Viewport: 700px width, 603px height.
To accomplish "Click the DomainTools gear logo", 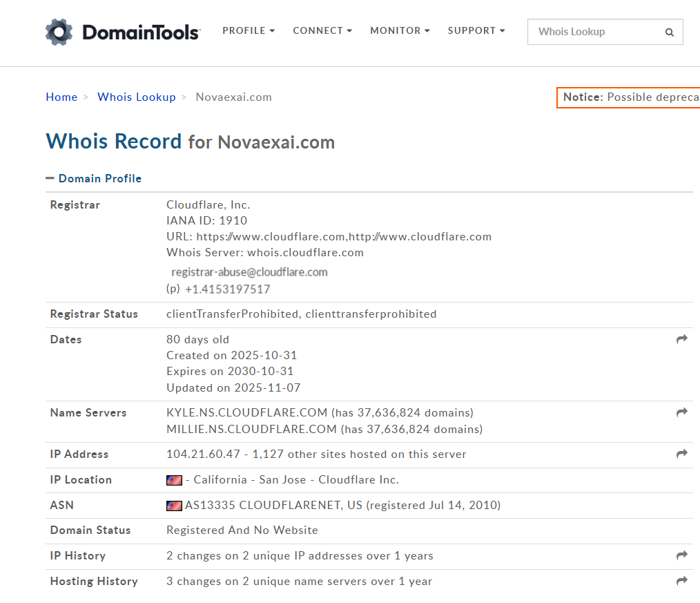I will [x=59, y=32].
